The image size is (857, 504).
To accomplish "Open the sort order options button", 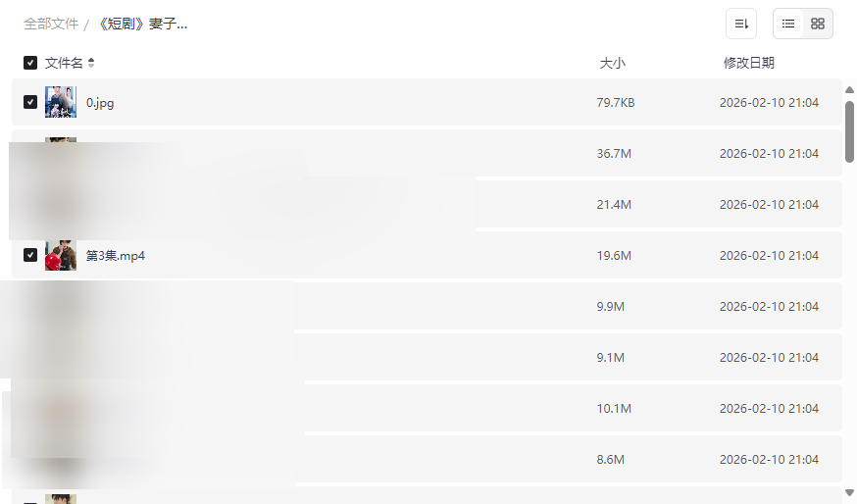I will click(741, 24).
